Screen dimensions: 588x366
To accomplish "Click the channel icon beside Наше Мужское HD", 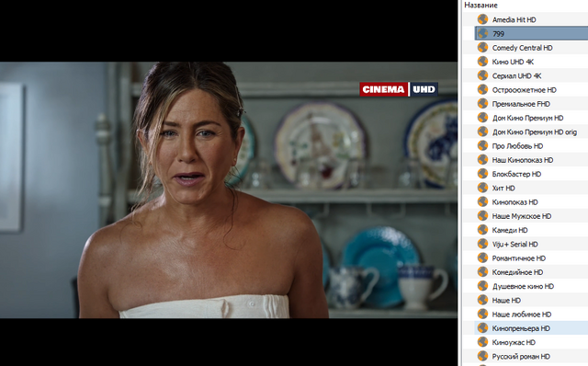I will click(x=482, y=215).
